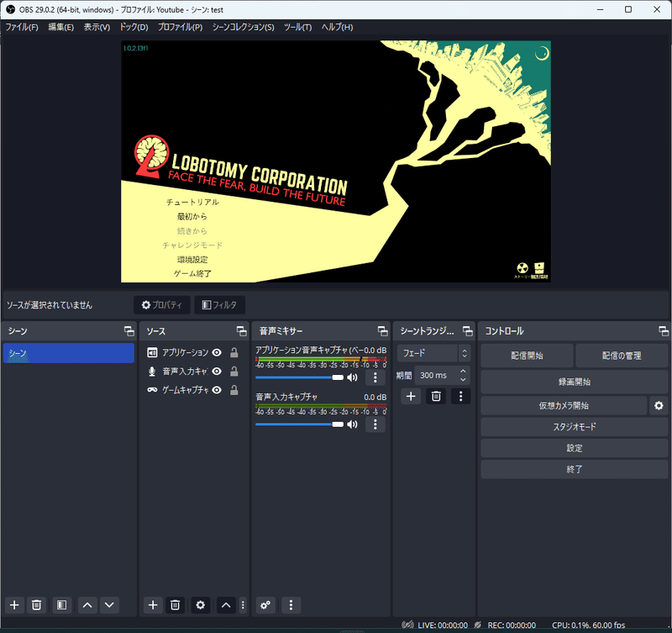
Task: Select the アプリケーション source row
Action: point(194,352)
